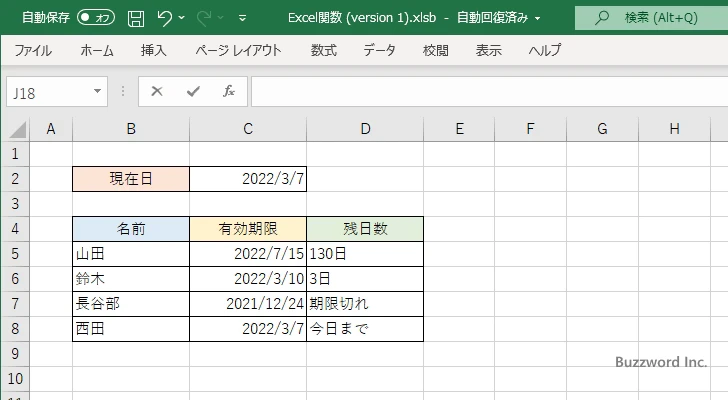The width and height of the screenshot is (728, 400).
Task: Open the Redo history dropdown arrow
Action: (x=221, y=18)
